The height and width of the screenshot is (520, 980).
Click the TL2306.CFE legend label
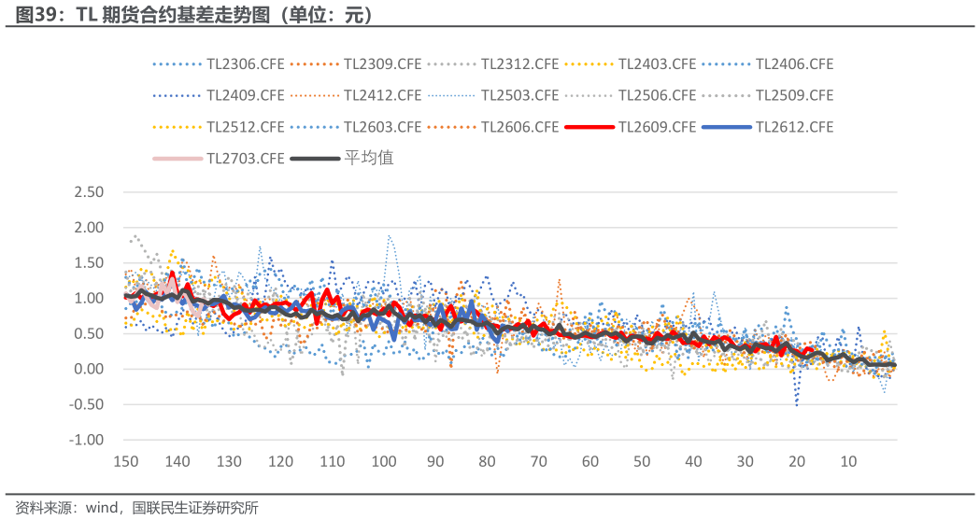click(246, 64)
